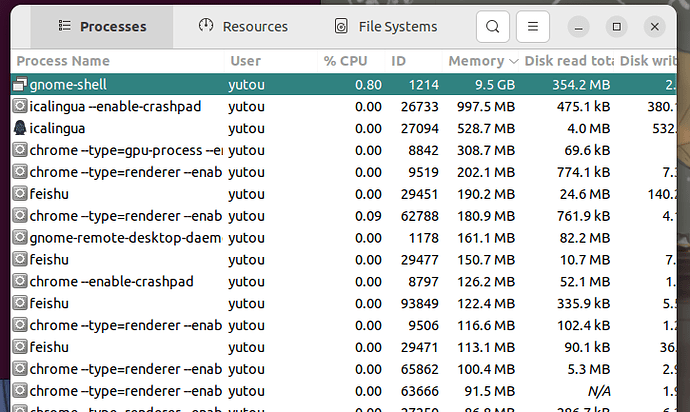Switch to the Processes tab
This screenshot has height=412, width=690.
click(102, 27)
